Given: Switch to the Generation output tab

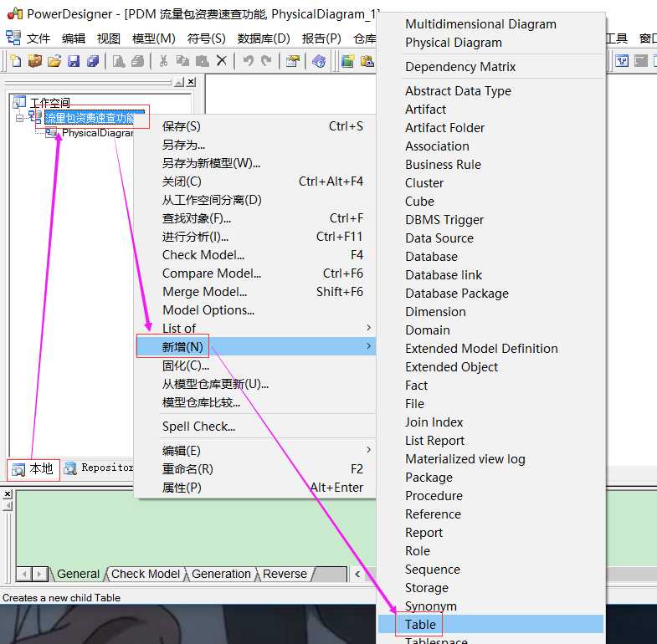Looking at the screenshot, I should click(221, 574).
